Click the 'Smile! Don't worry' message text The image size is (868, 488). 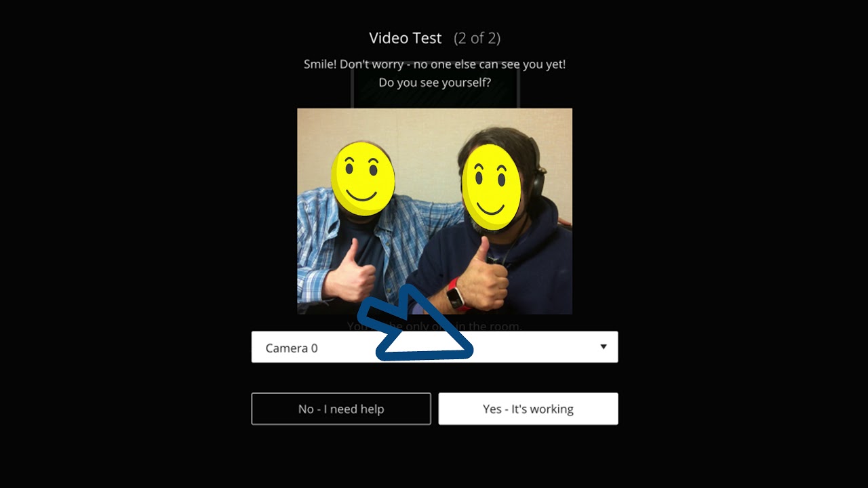click(435, 64)
